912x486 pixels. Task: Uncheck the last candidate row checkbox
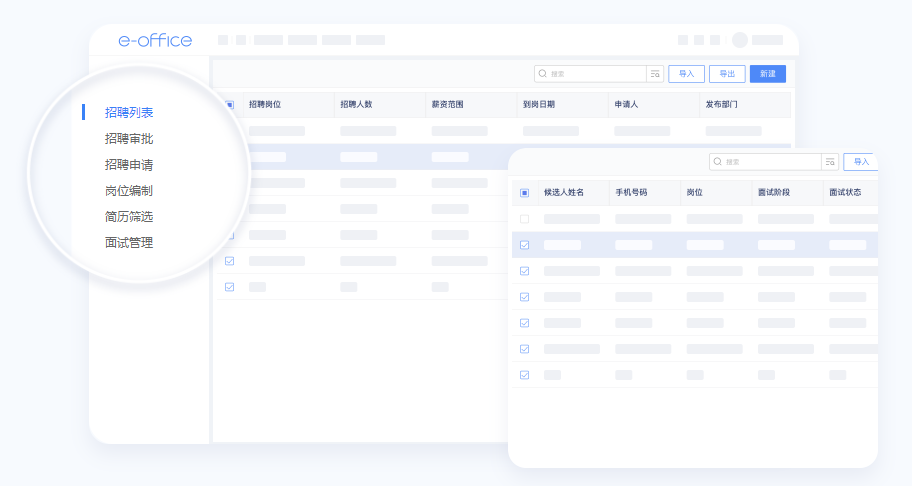(x=524, y=375)
